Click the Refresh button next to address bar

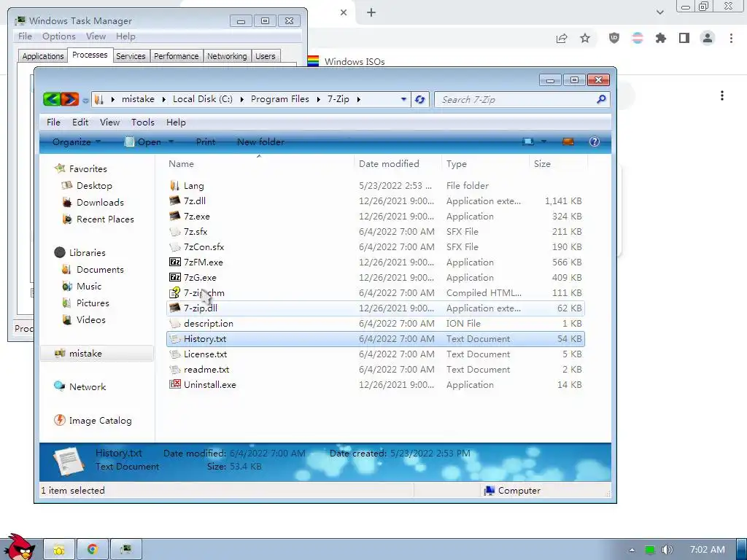pos(419,99)
